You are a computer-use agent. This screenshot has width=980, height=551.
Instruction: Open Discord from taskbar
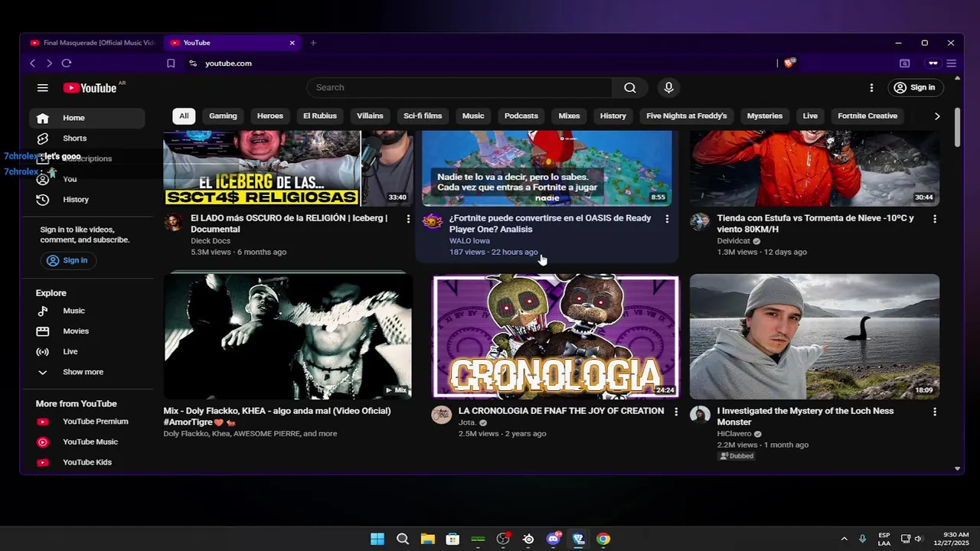[554, 539]
